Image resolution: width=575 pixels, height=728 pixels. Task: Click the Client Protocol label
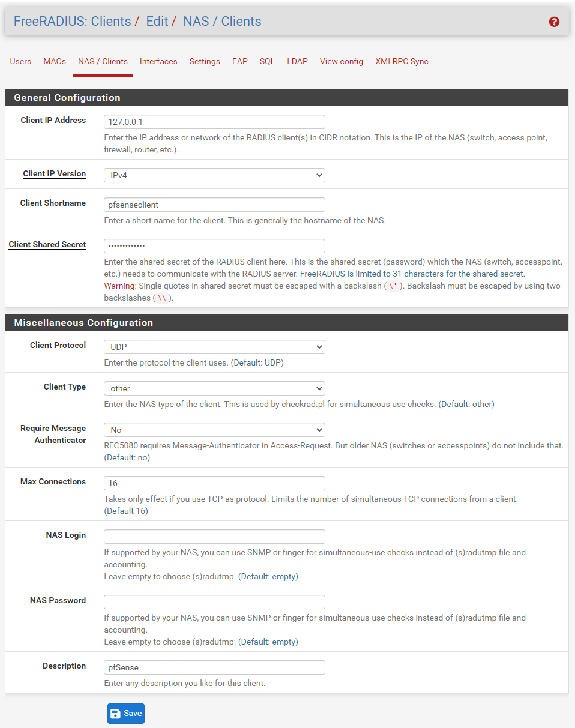(x=58, y=345)
